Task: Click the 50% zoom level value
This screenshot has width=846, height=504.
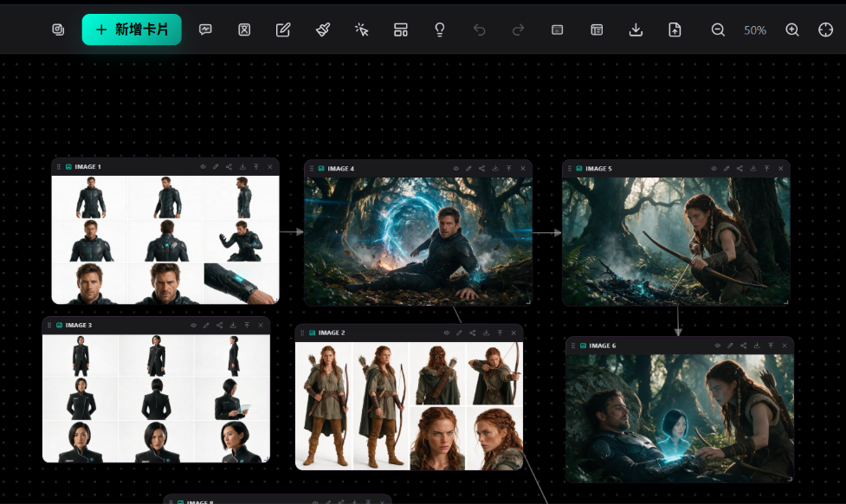Action: click(x=755, y=30)
